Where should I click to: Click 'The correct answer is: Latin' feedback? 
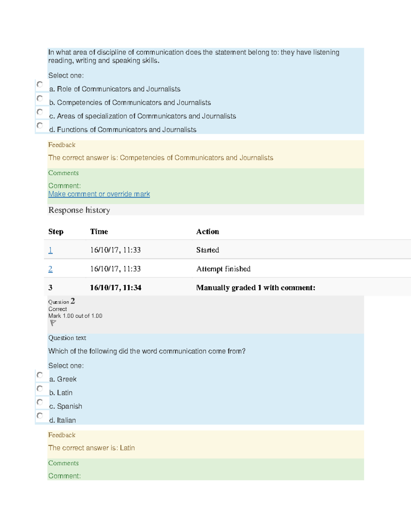pos(91,448)
